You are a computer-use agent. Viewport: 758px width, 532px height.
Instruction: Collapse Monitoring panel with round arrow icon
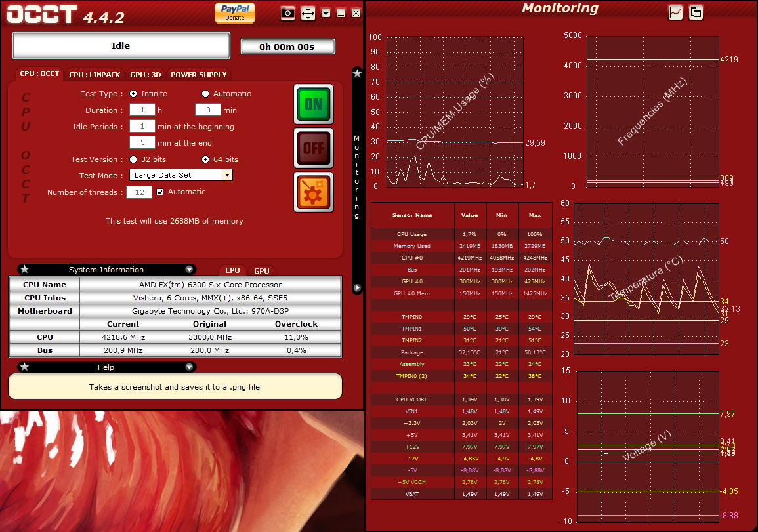tap(357, 288)
